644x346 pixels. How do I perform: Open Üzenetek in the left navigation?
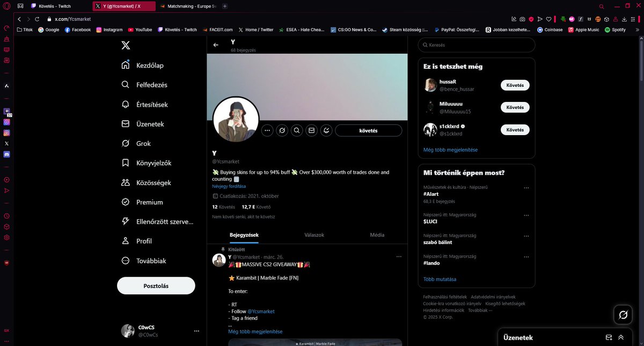[x=143, y=124]
